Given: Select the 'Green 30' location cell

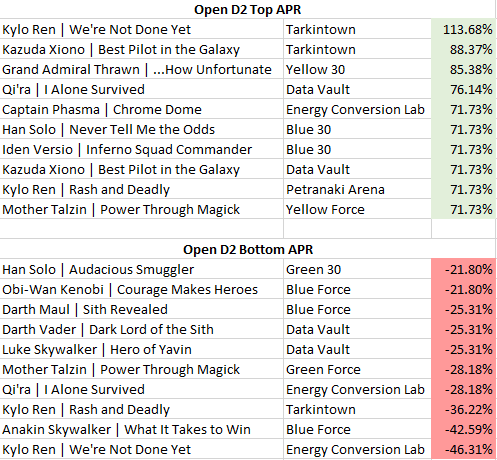Looking at the screenshot, I should 357,269.
